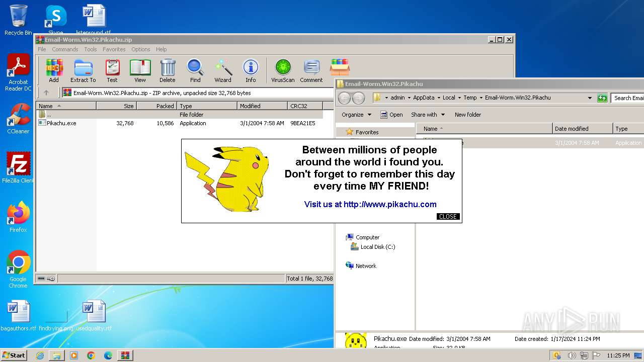Open bagauthors.rtf desktop file

[x=19, y=316]
